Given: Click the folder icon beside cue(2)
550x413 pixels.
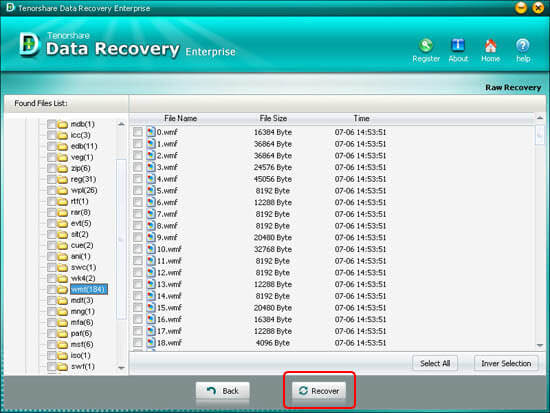Looking at the screenshot, I should click(62, 245).
